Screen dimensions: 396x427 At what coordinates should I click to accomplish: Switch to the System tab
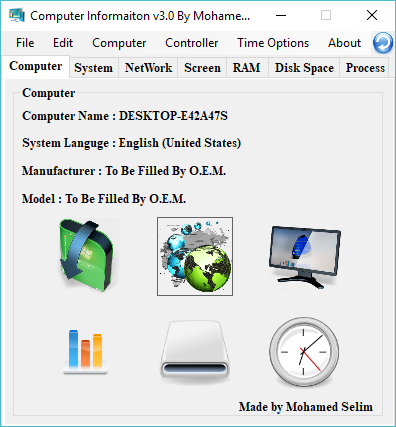pos(94,68)
